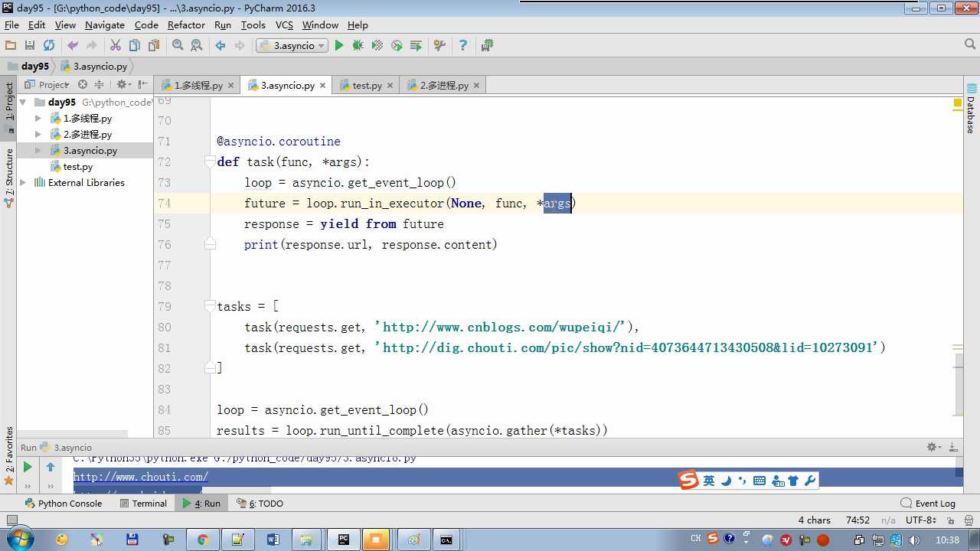
Task: Start Debug with the bug icon
Action: (358, 46)
